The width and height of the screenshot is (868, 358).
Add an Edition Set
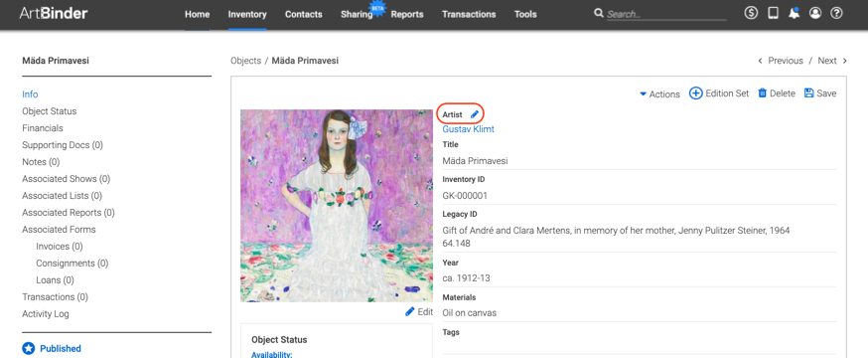[x=719, y=93]
